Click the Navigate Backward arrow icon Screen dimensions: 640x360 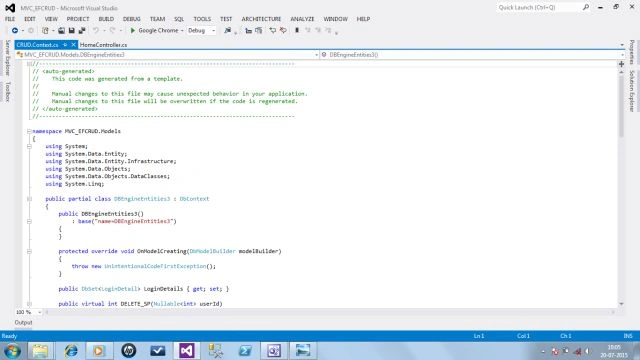pos(15,31)
